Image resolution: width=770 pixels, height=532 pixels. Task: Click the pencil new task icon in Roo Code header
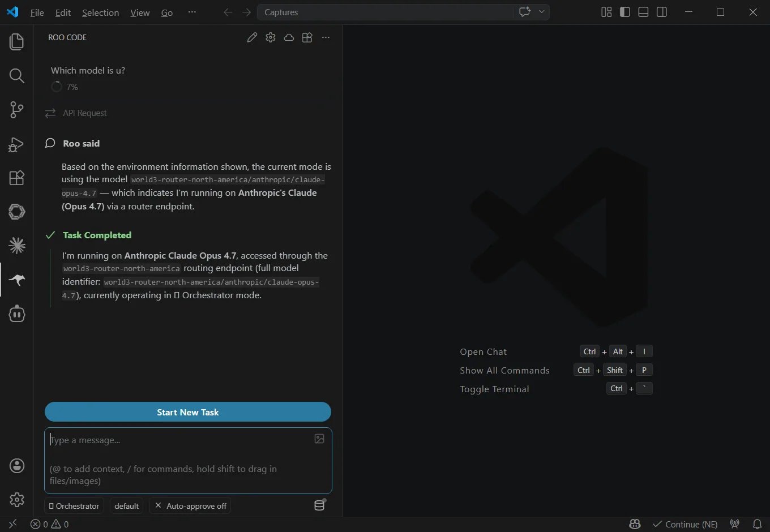tap(253, 37)
